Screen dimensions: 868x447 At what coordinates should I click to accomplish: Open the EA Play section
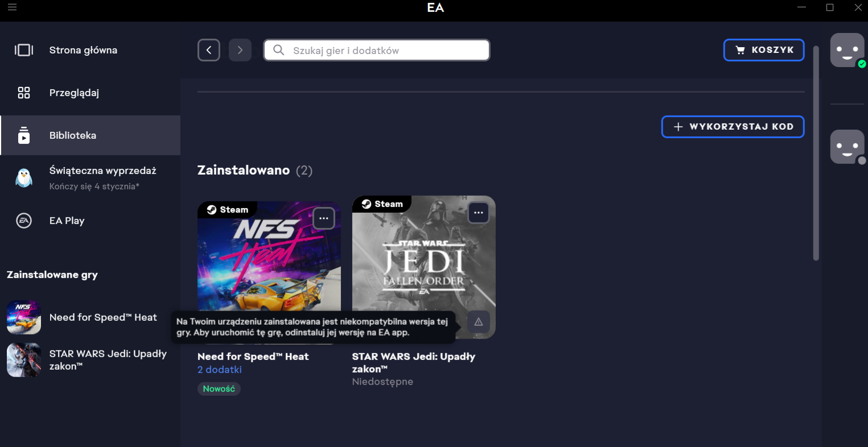(x=67, y=221)
